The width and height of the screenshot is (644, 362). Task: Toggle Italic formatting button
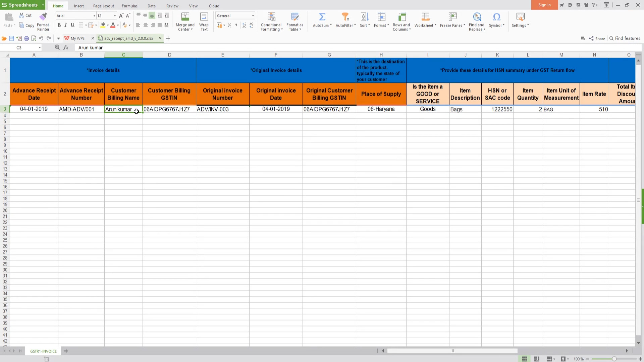(65, 25)
